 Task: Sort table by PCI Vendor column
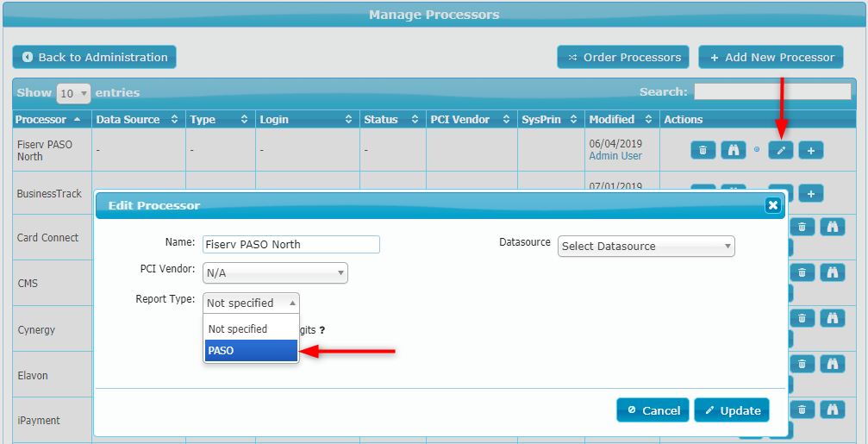point(471,120)
